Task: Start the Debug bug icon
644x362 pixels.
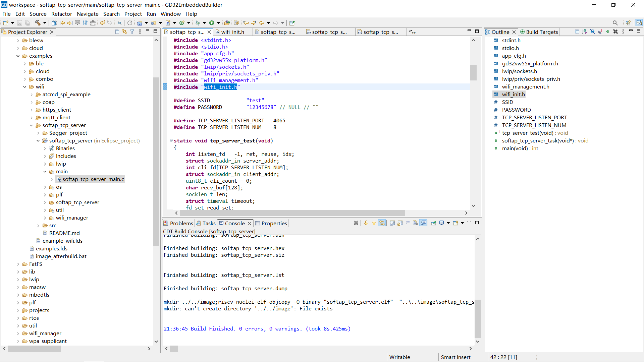Action: pos(198,23)
